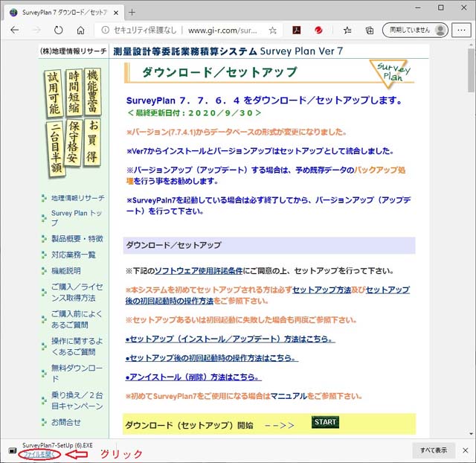Click the site security info icon
The image size is (476, 463).
(x=105, y=30)
